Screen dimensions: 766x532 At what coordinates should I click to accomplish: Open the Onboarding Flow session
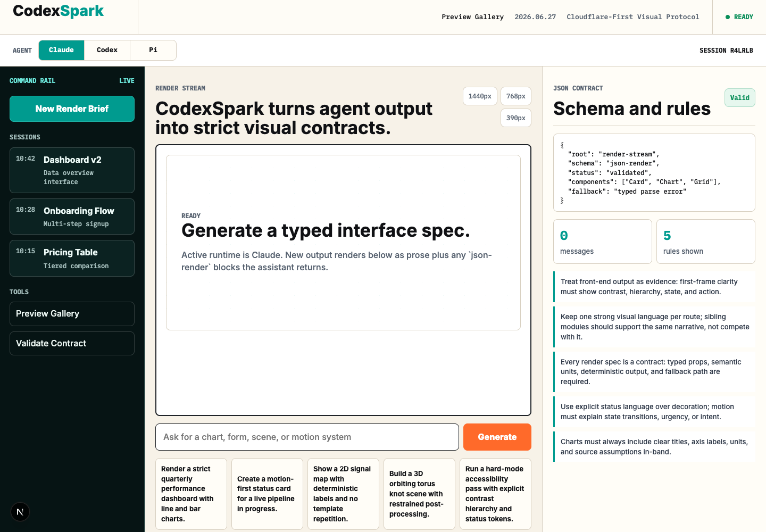[72, 217]
